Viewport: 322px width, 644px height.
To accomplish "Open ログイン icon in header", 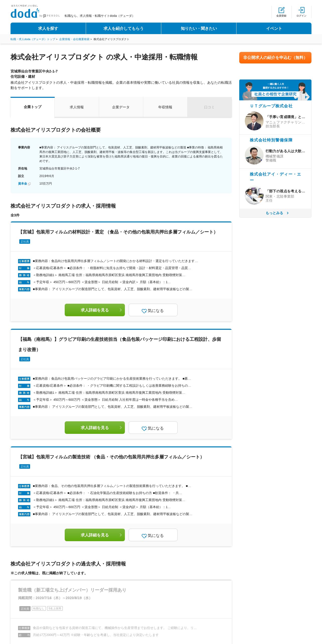I will [x=301, y=10].
